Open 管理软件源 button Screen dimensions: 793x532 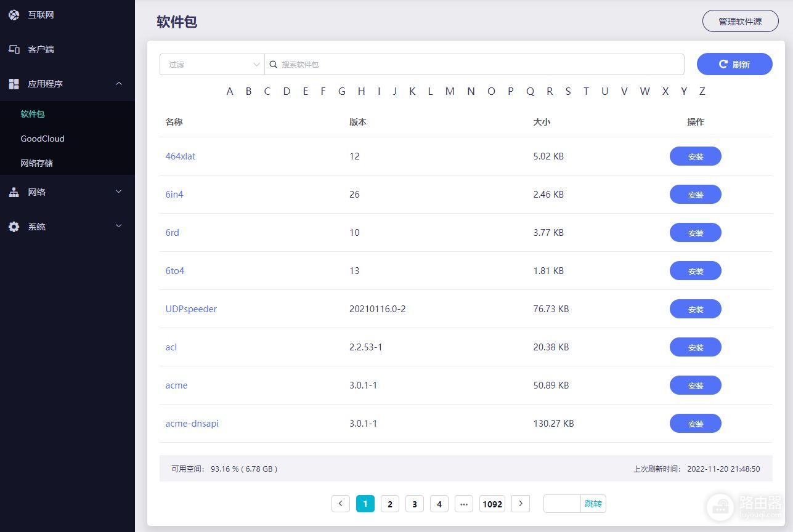pyautogui.click(x=740, y=21)
